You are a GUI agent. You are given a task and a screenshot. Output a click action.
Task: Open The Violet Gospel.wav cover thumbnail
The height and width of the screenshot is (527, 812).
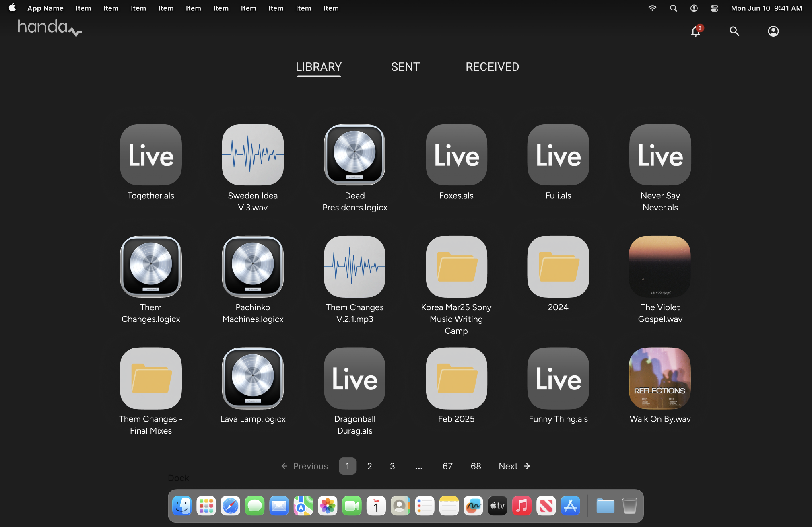point(660,266)
